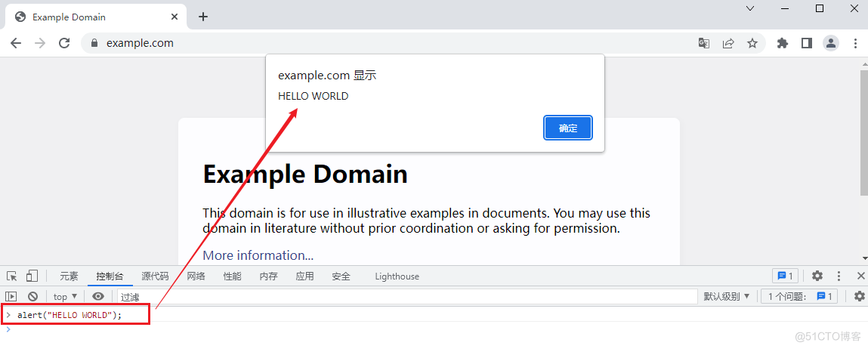Click the browser forward arrow
This screenshot has width=868, height=349.
point(40,43)
